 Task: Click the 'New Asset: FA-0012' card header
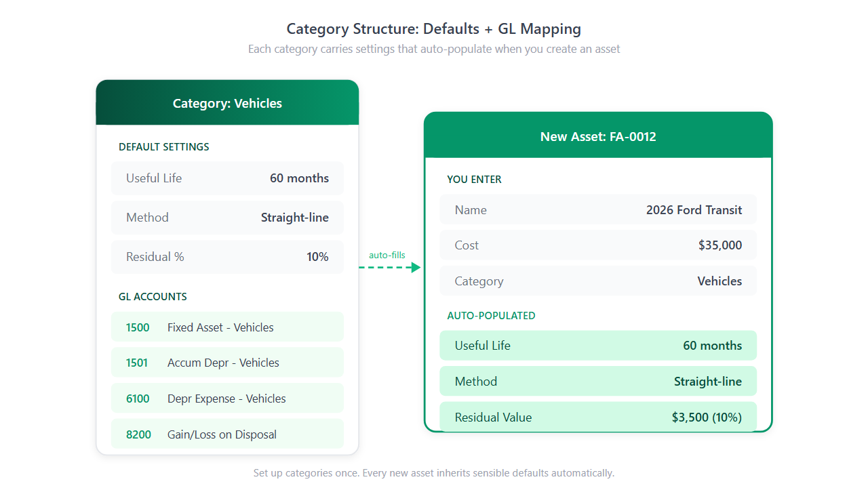click(x=598, y=136)
